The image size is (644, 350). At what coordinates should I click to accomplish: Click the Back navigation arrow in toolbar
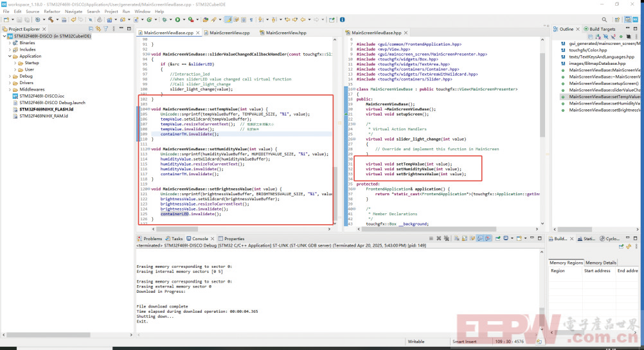[303, 19]
